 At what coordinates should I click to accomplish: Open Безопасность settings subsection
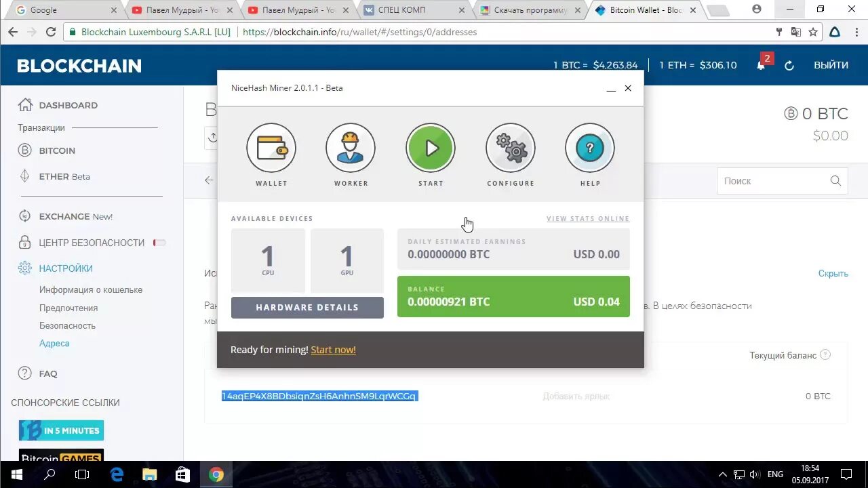coord(67,325)
